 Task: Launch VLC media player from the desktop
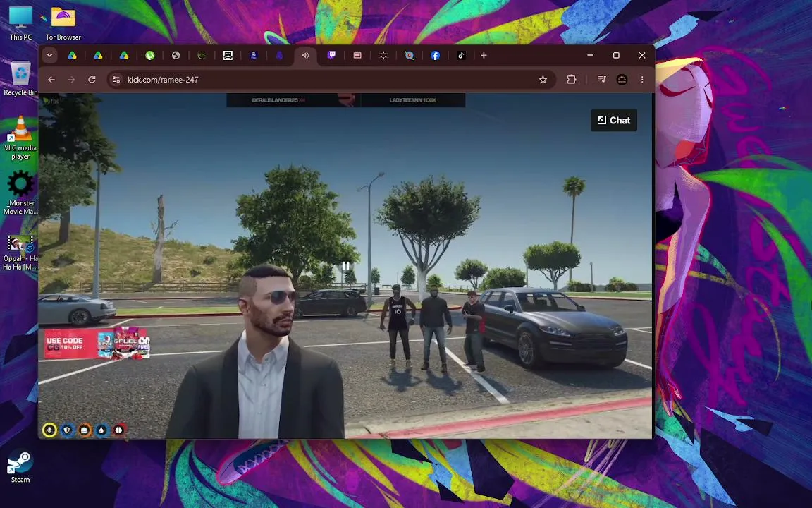point(20,138)
